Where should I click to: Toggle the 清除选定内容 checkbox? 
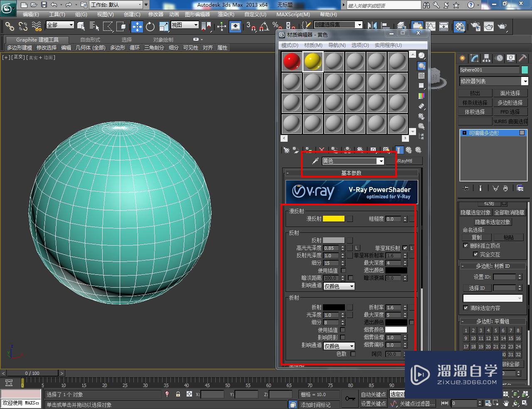(x=465, y=308)
